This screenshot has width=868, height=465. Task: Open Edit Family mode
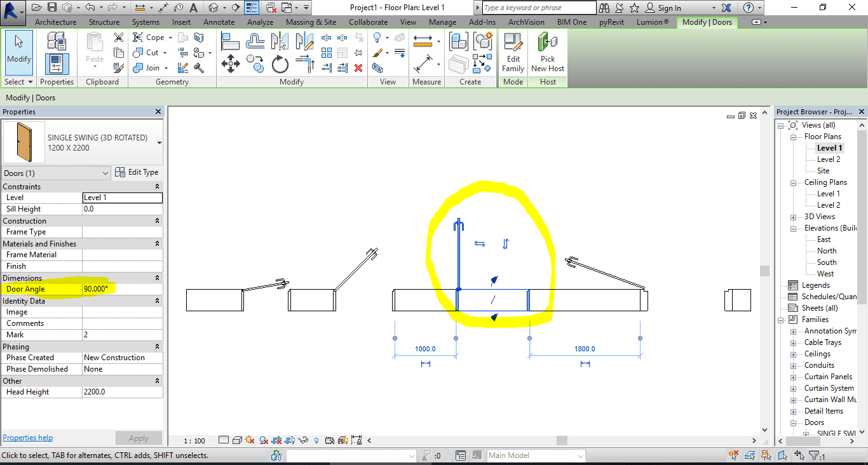click(513, 53)
